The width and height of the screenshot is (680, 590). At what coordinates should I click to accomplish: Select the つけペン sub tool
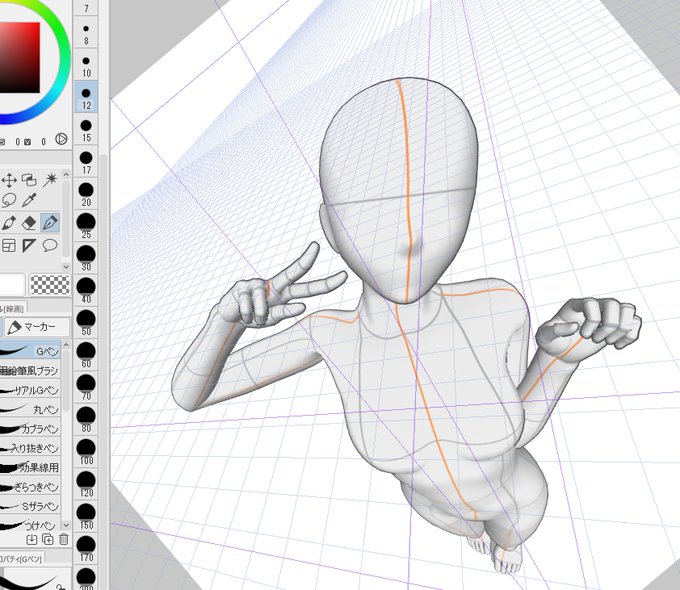point(30,525)
